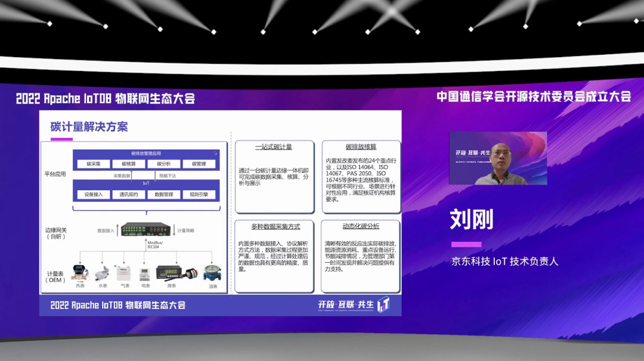Select the 通讯规约 box
The width and height of the screenshot is (644, 361).
pos(129,194)
